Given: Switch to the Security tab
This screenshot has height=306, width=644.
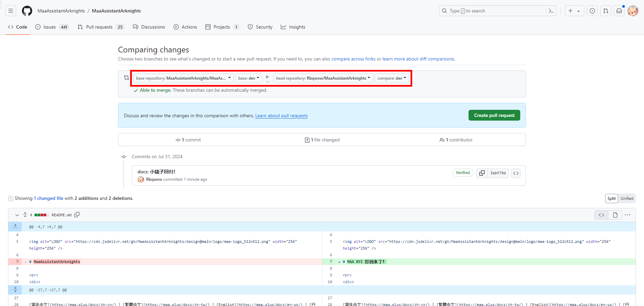Looking at the screenshot, I should pos(260,27).
